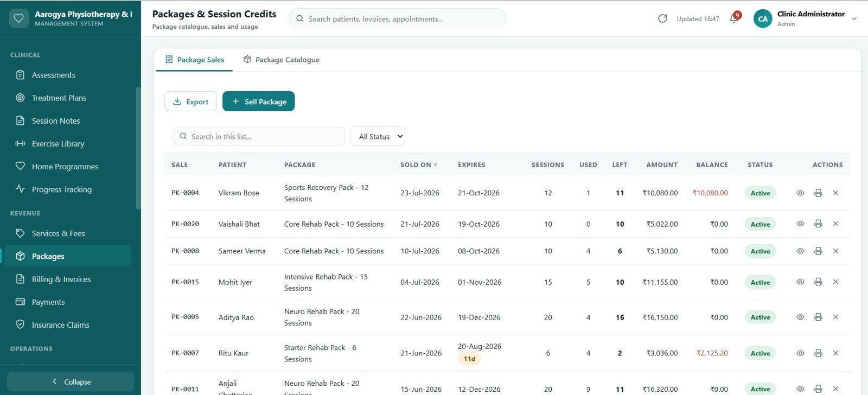The width and height of the screenshot is (868, 395).
Task: Cancel PK-0020 package with X icon
Action: (x=835, y=224)
